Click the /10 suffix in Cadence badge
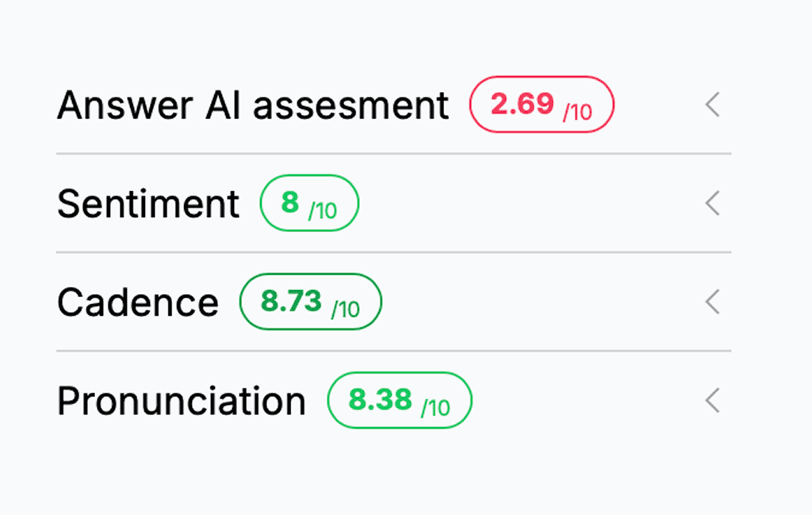Image resolution: width=812 pixels, height=515 pixels. coord(346,309)
